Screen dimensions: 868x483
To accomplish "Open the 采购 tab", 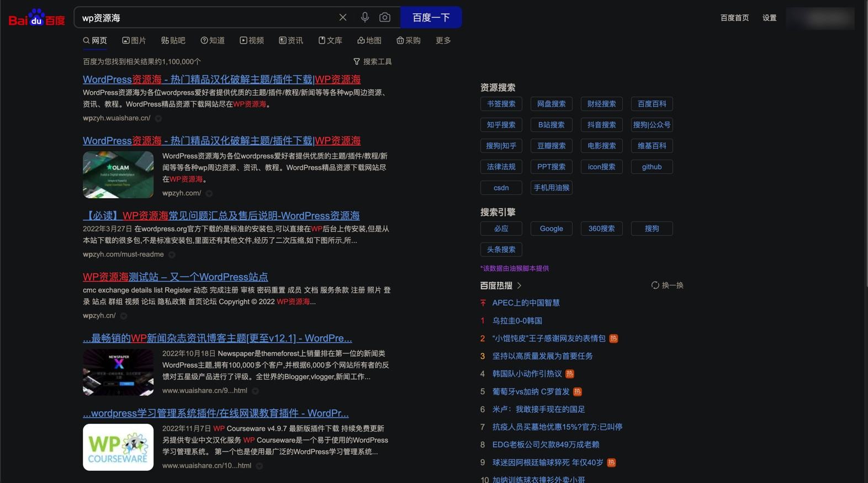I will (409, 40).
